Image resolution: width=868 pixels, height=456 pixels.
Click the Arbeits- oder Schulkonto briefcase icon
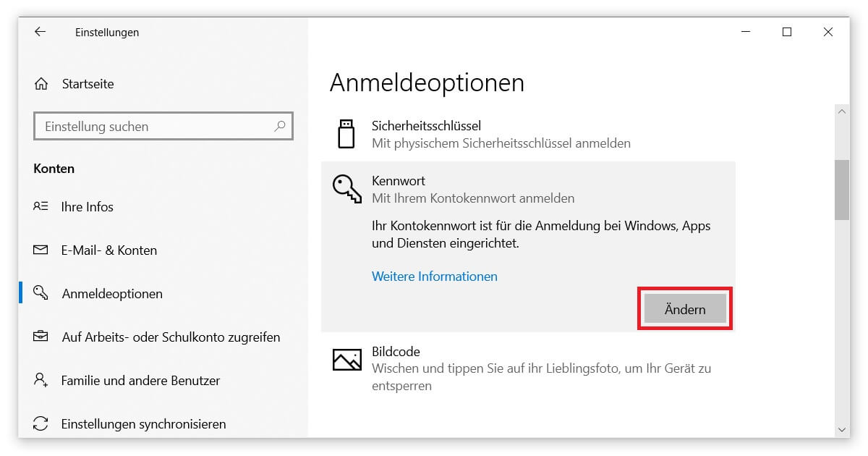coord(41,337)
